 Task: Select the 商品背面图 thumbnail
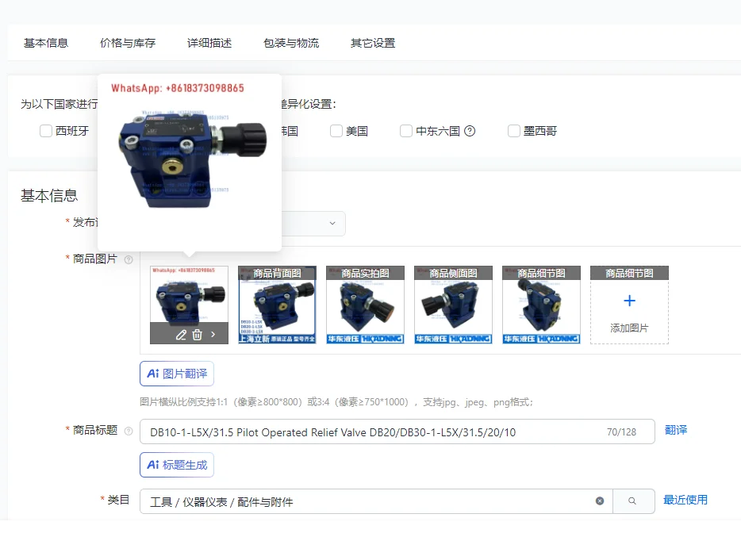[276, 304]
